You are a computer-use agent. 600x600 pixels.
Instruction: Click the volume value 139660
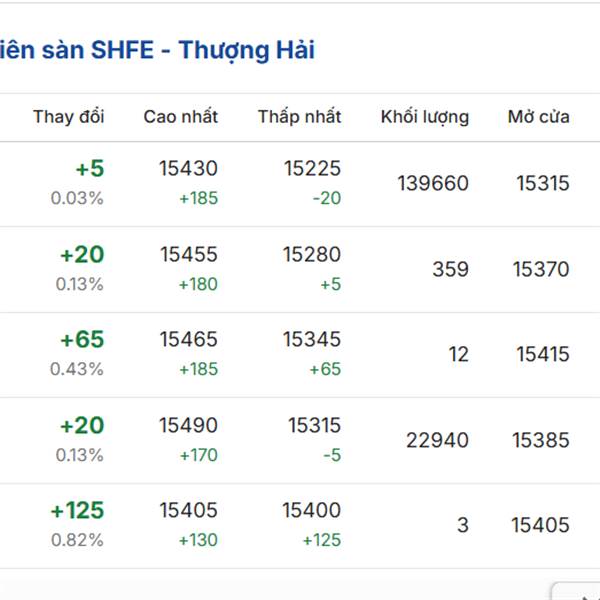[433, 183]
